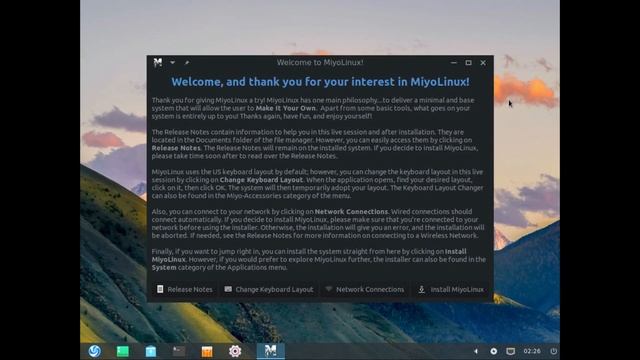Viewport: 640px width, 360px height.
Task: Maximize the Welcome to MiyoLinux window
Action: pyautogui.click(x=468, y=63)
